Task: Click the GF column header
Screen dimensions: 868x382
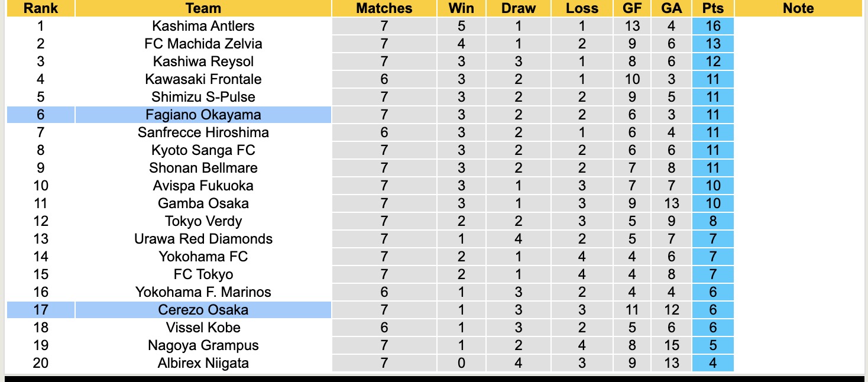Action: tap(632, 8)
